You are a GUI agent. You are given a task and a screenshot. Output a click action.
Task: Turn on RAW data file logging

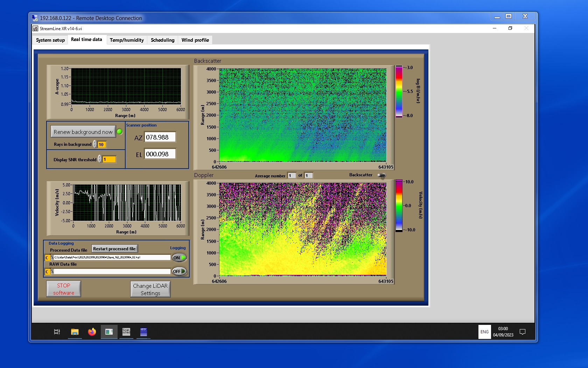[179, 271]
